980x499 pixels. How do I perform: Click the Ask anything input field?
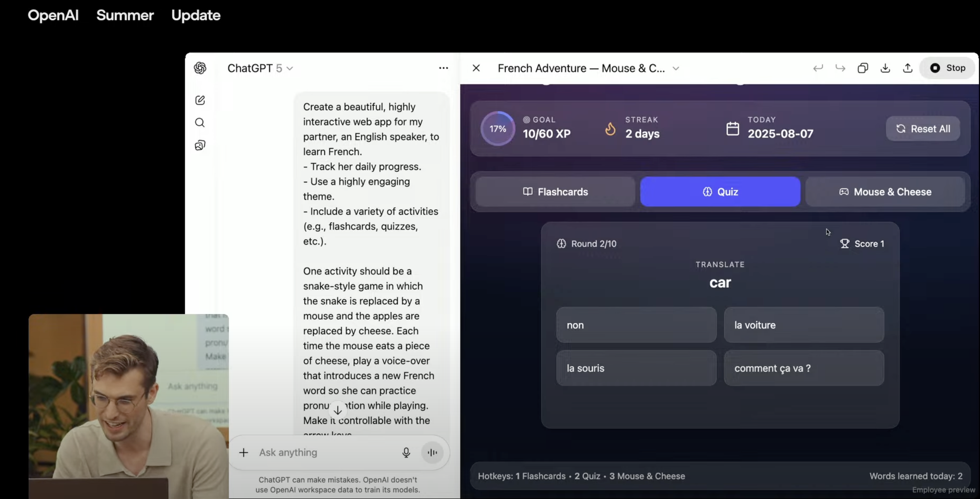[325, 453]
